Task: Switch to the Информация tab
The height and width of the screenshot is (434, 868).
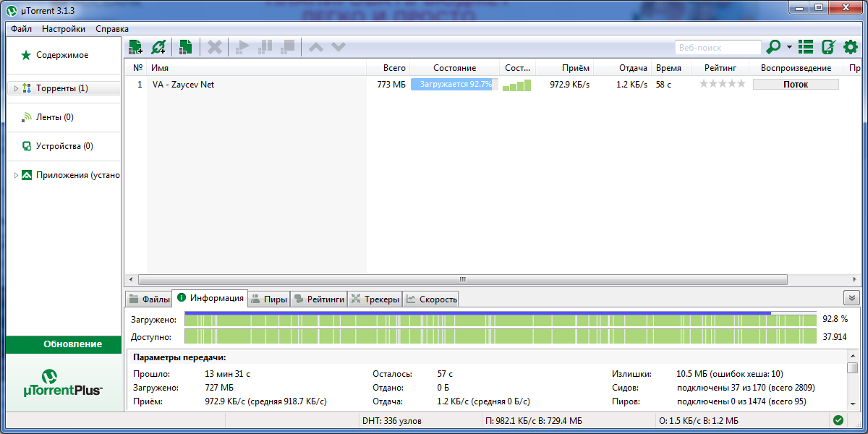Action: (x=210, y=298)
